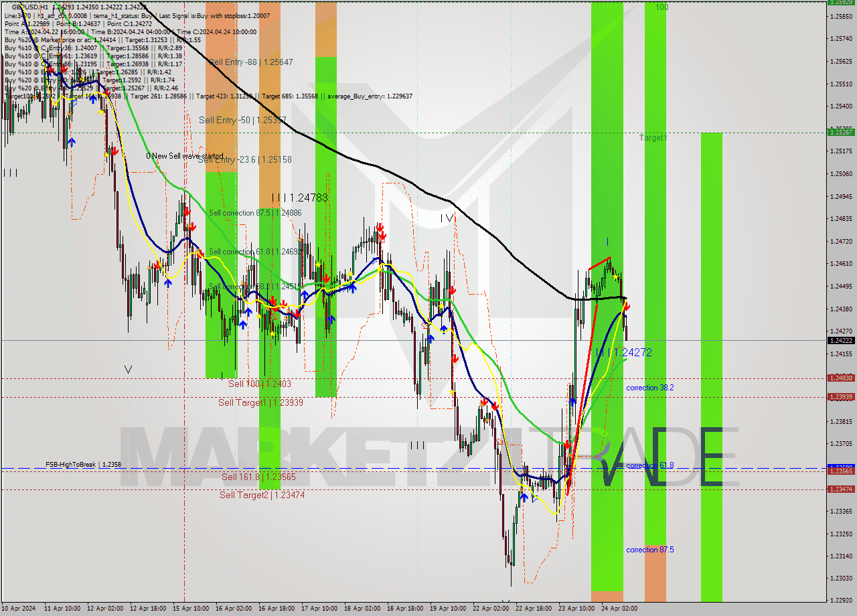The image size is (857, 616).
Task: Click the '15 Apr 10:00' time axis label
Action: pos(190,609)
